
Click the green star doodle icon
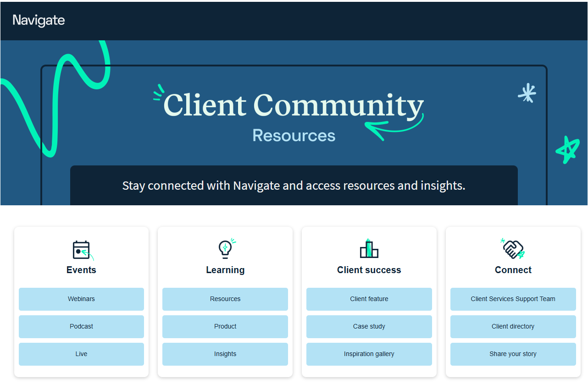[567, 150]
